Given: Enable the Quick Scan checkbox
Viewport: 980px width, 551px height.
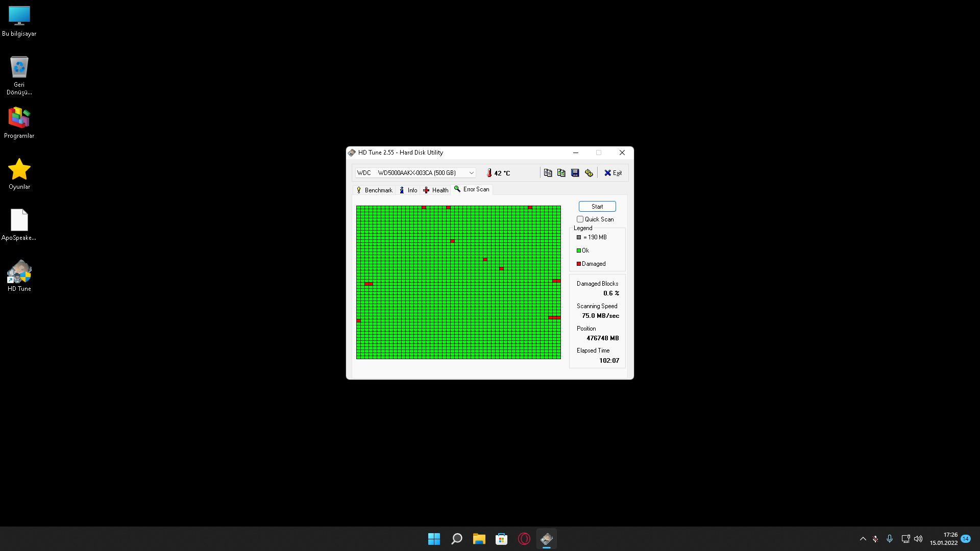Looking at the screenshot, I should pyautogui.click(x=580, y=219).
